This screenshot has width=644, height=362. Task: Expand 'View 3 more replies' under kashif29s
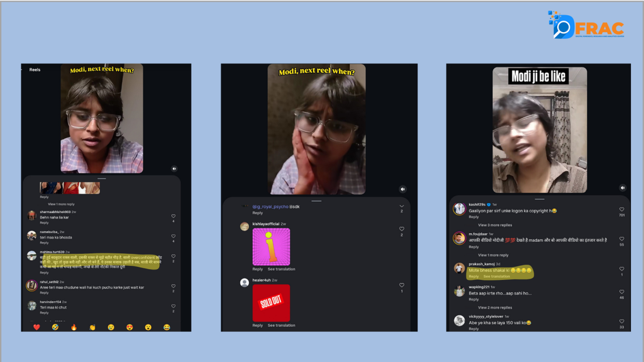pos(495,225)
